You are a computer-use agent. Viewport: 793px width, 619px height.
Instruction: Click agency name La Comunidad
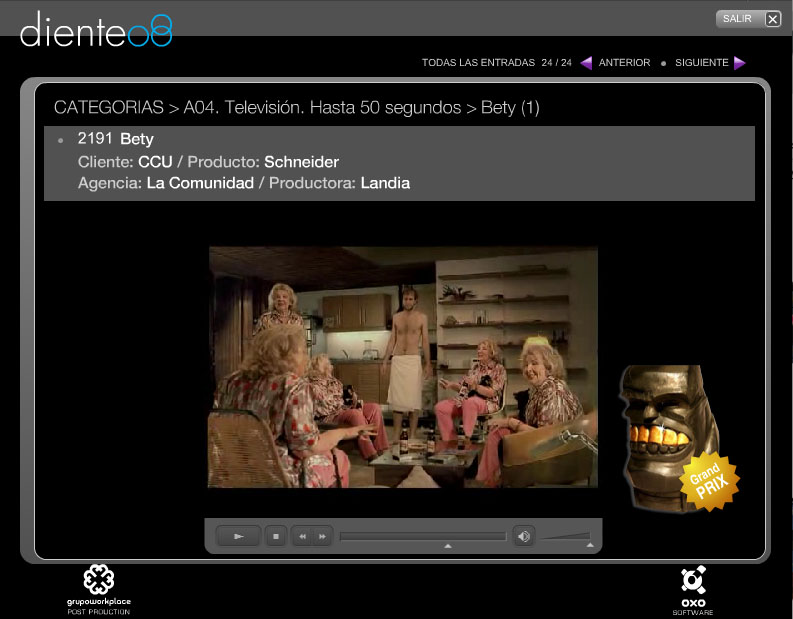(x=200, y=183)
